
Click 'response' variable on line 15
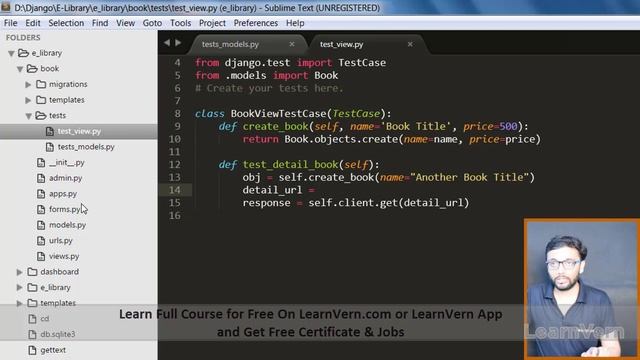(266, 203)
